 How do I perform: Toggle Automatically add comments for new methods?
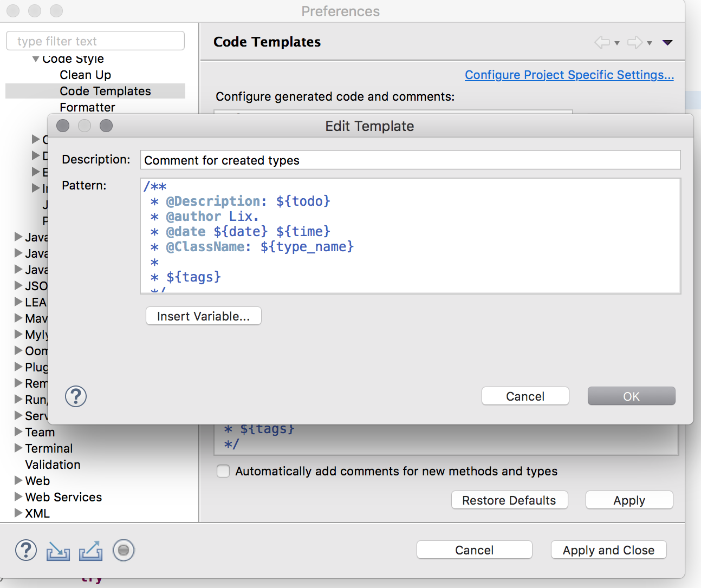coord(223,471)
